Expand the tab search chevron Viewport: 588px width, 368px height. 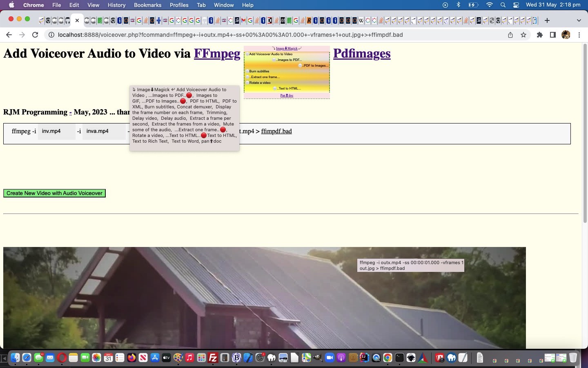tap(579, 20)
